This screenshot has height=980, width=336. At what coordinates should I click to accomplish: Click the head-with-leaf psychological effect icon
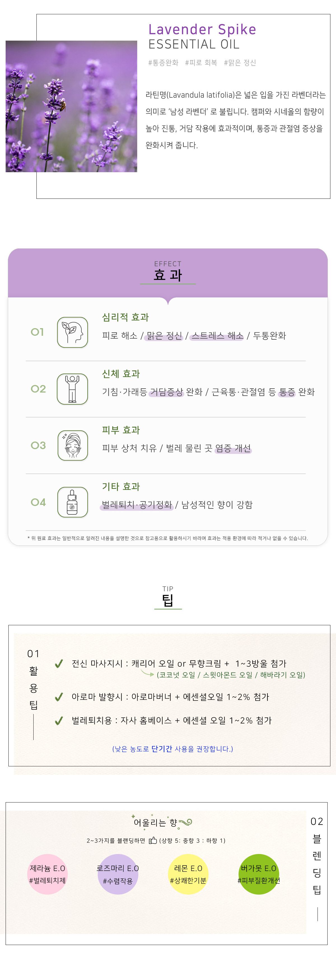pos(72,332)
